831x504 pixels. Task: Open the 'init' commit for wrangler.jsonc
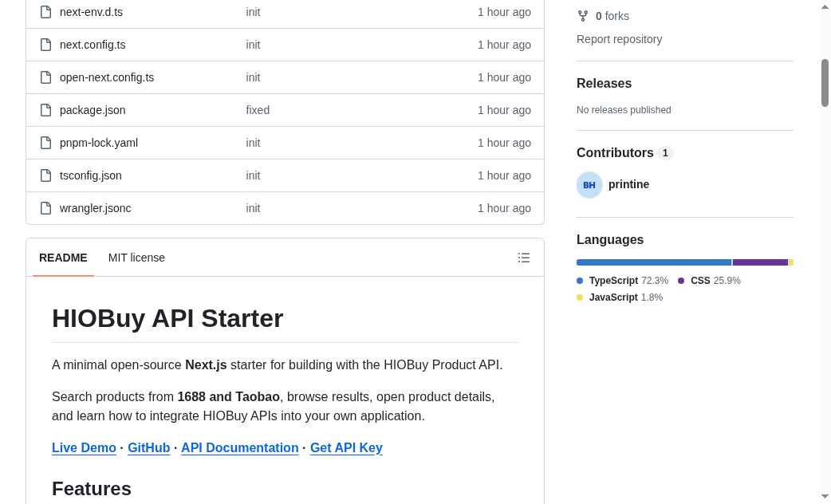253,208
